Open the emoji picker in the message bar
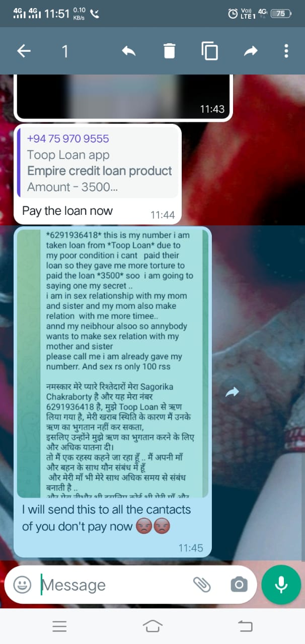Image resolution: width=305 pixels, height=644 pixels. click(22, 585)
